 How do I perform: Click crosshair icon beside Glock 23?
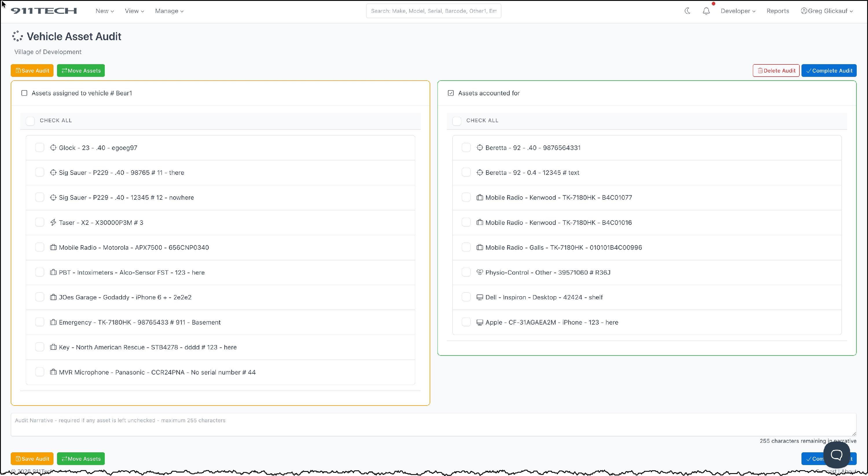(53, 147)
